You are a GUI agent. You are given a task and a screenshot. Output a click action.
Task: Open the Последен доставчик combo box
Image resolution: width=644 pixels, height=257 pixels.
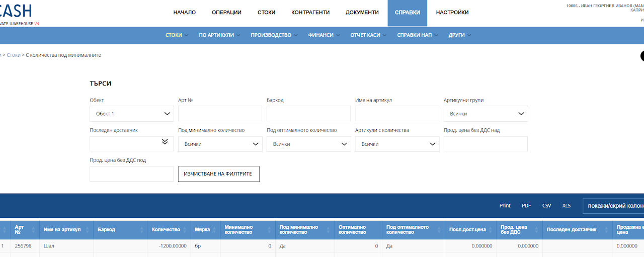coord(132,143)
